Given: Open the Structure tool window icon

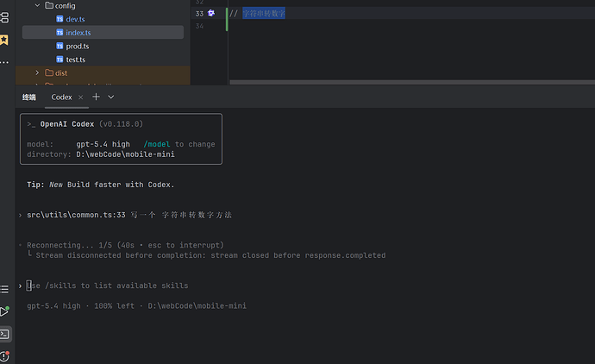Looking at the screenshot, I should [x=4, y=17].
